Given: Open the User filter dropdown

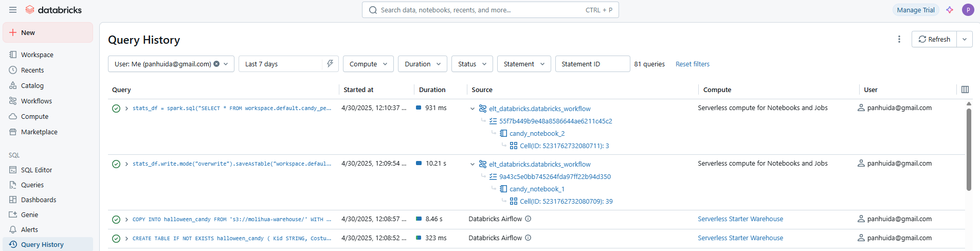Looking at the screenshot, I should pyautogui.click(x=171, y=64).
